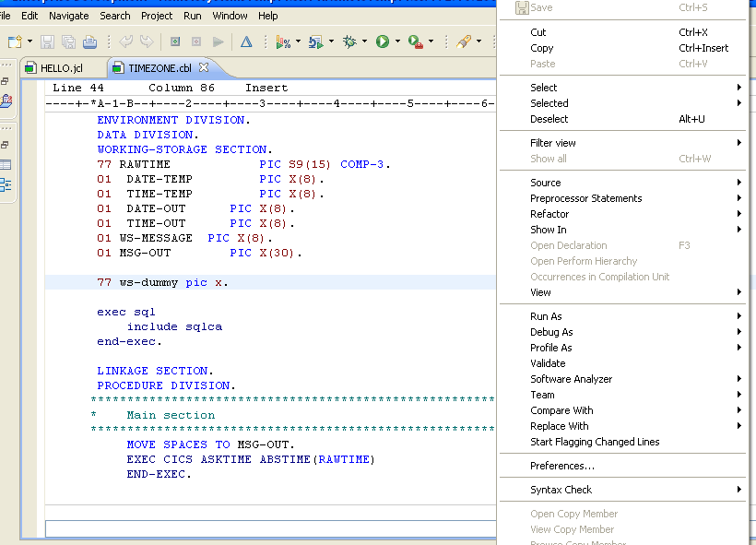
Task: Click the Save toolbar icon
Action: pyautogui.click(x=47, y=42)
